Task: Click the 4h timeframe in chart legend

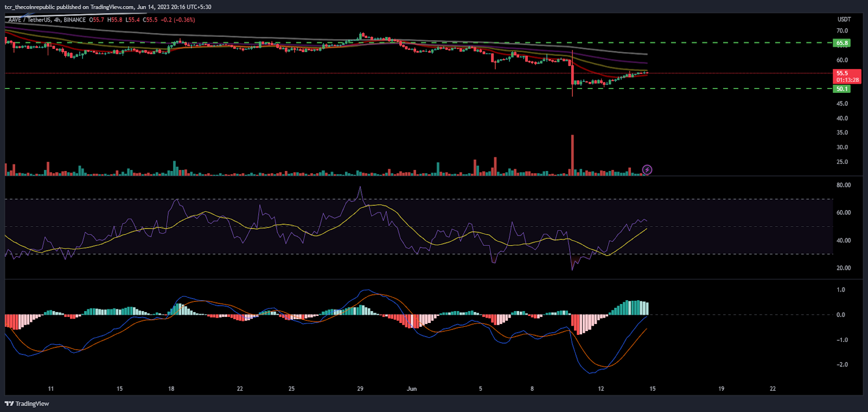Action: click(57, 20)
